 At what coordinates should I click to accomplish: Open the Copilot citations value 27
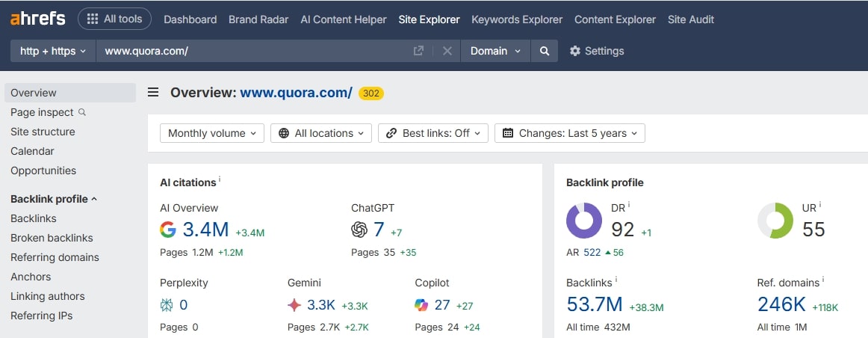click(x=442, y=305)
